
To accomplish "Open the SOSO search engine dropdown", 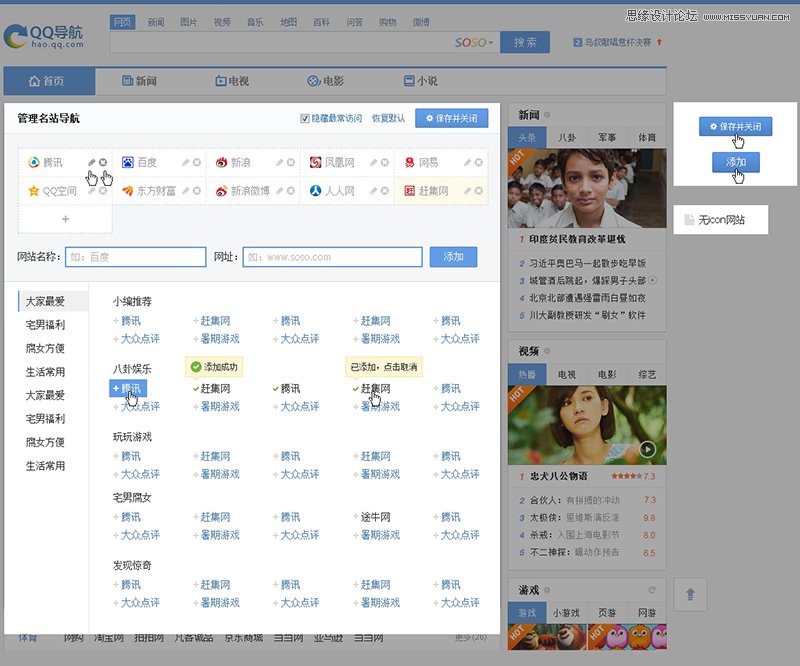I will click(474, 42).
